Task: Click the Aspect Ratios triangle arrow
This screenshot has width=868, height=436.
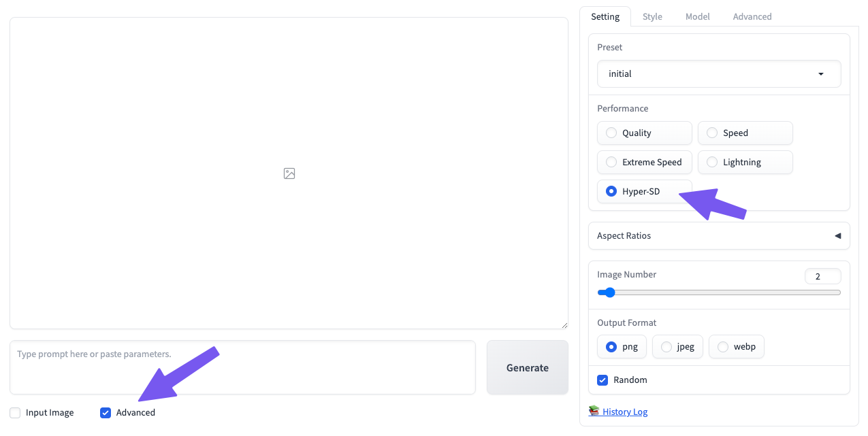Action: click(837, 236)
